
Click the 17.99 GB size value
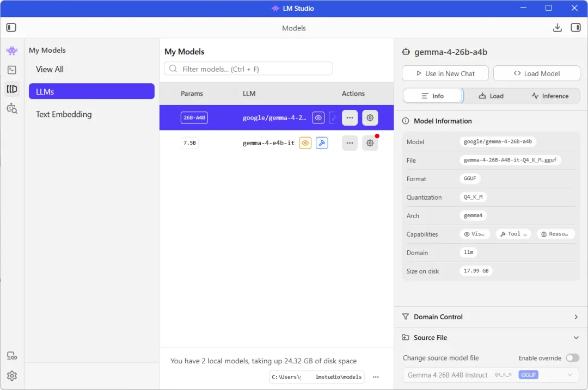point(476,270)
